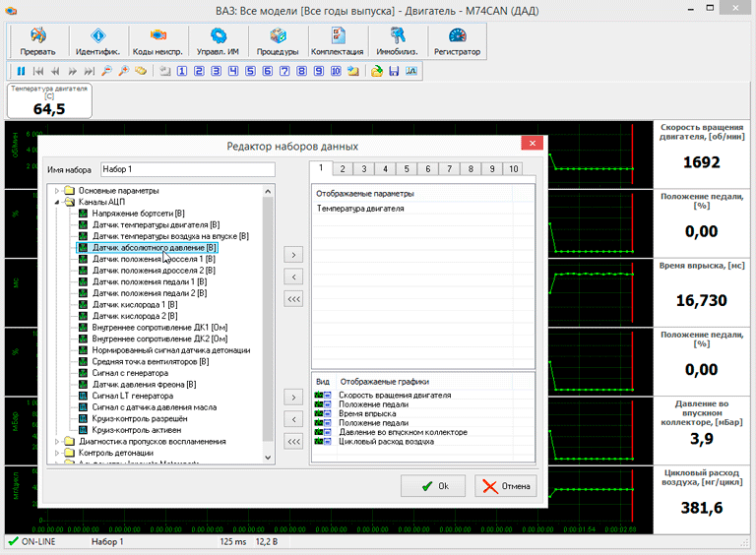Select Датчик кислорода 1 [В] in the tree

[x=134, y=305]
